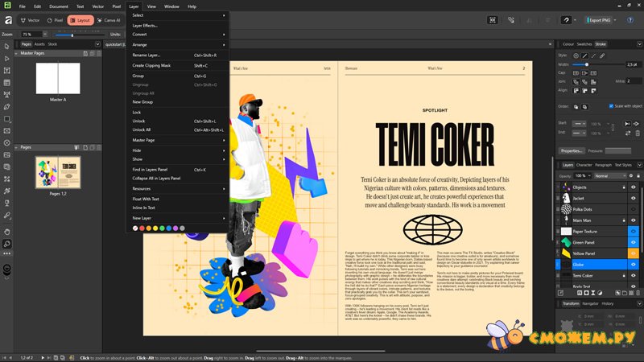Toggle visibility of the Yellow Panel layer
Image resolution: width=644 pixels, height=362 pixels.
pyautogui.click(x=633, y=253)
